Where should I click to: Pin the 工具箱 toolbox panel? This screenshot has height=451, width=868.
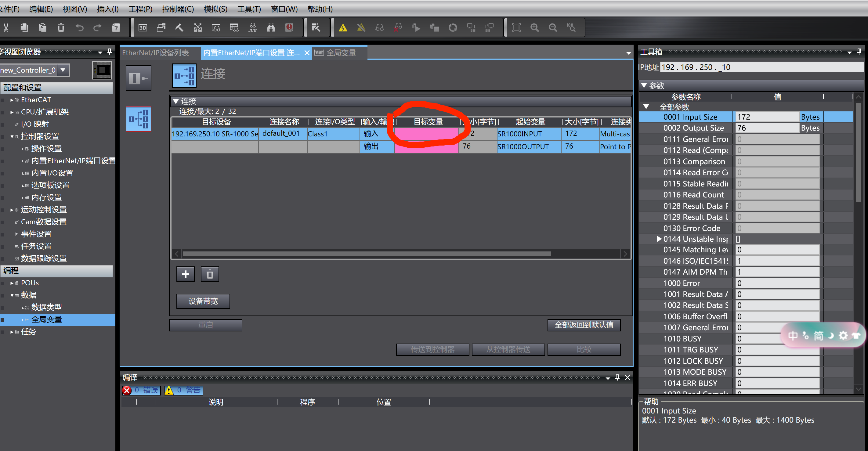click(x=859, y=52)
